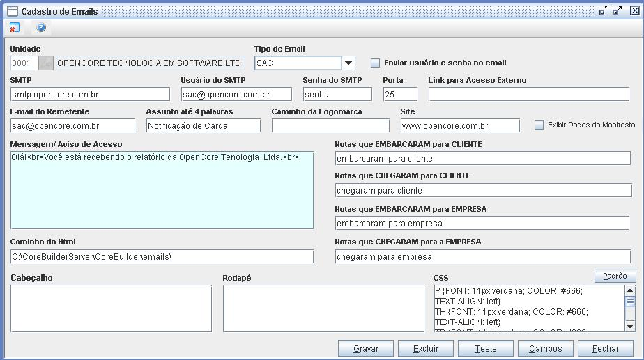Click the Cadastro de Emails window title
This screenshot has height=360, width=644.
coord(59,12)
